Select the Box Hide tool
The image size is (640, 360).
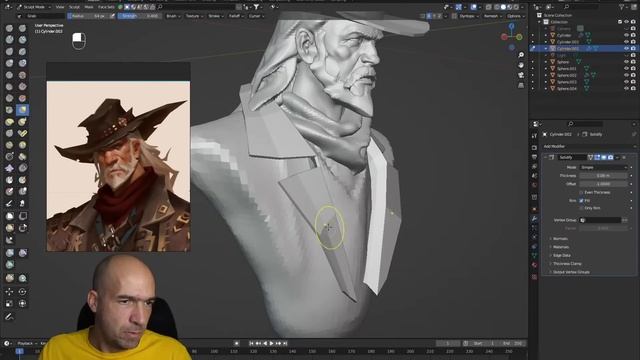coord(22,216)
